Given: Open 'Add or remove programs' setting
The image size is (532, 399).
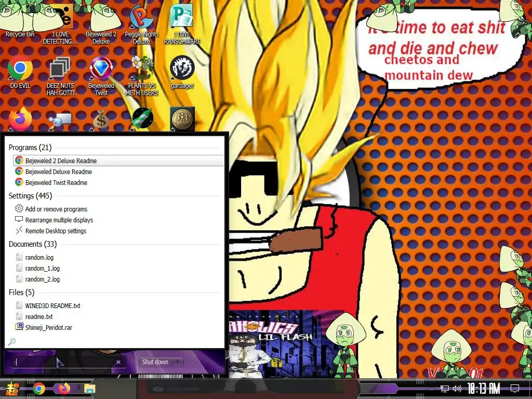Looking at the screenshot, I should pyautogui.click(x=118, y=209).
